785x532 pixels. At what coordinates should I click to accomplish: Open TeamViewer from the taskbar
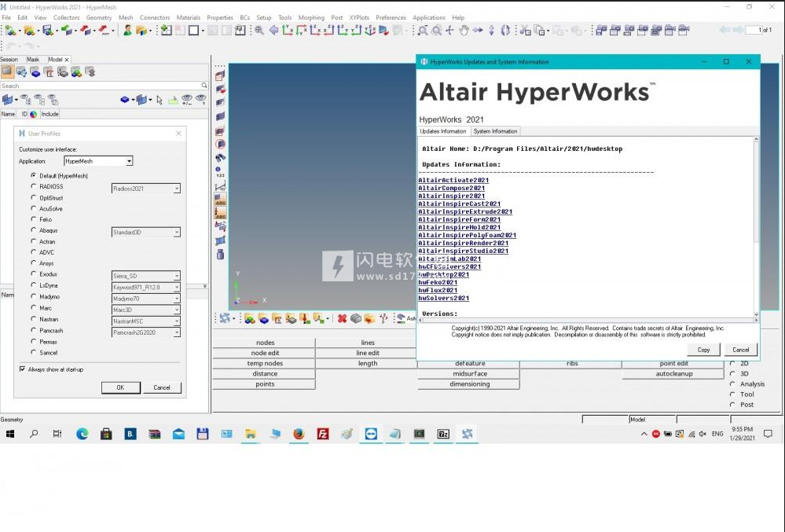tap(371, 434)
